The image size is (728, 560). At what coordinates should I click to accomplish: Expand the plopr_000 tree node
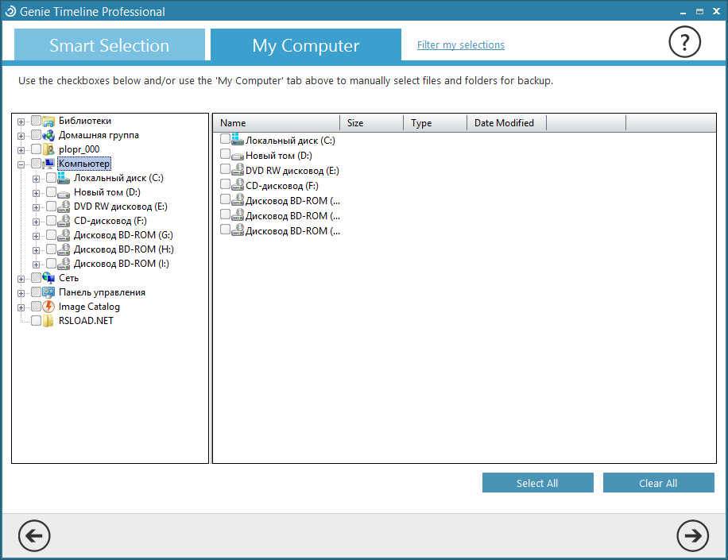click(x=21, y=150)
